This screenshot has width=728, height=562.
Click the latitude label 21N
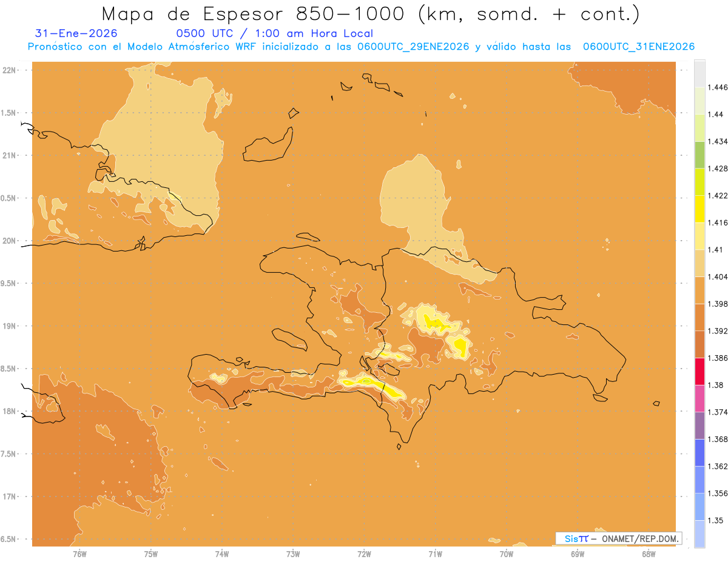click(9, 156)
